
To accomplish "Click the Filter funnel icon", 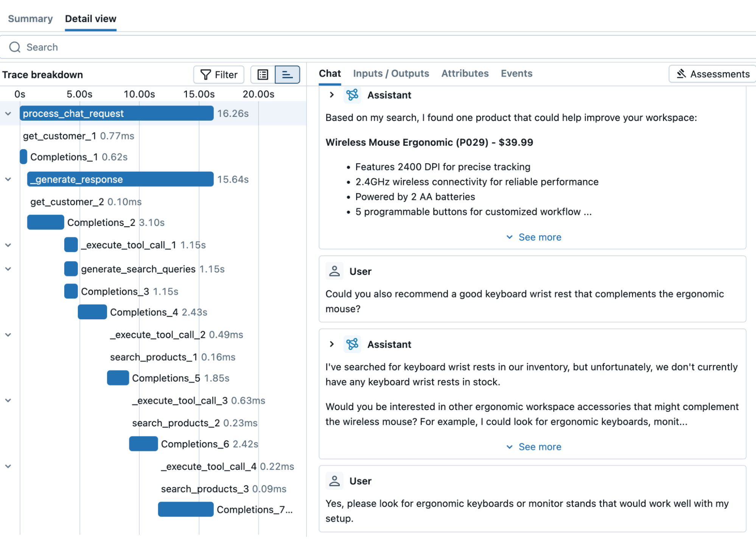I will [205, 75].
